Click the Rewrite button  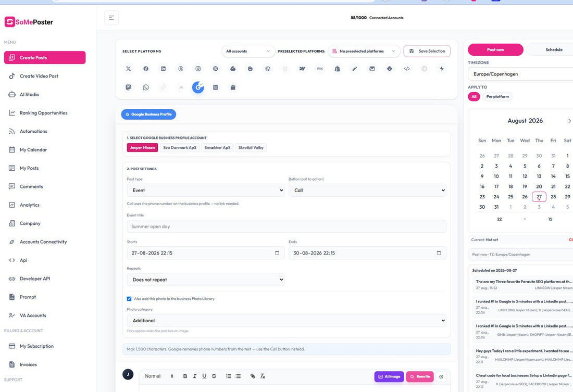[x=420, y=376]
